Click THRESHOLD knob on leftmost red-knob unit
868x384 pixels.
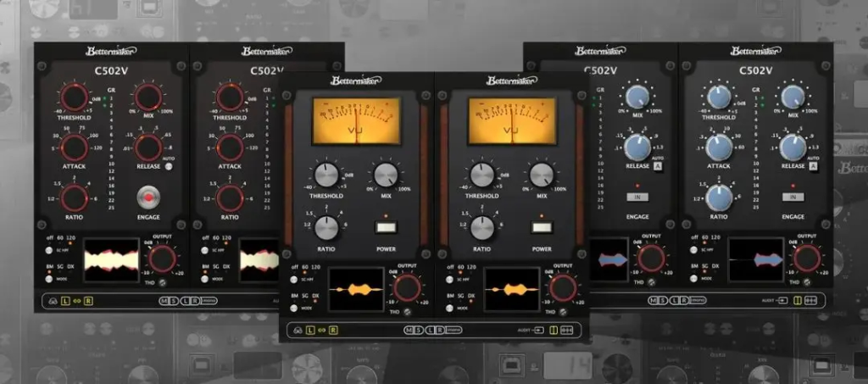tap(75, 97)
